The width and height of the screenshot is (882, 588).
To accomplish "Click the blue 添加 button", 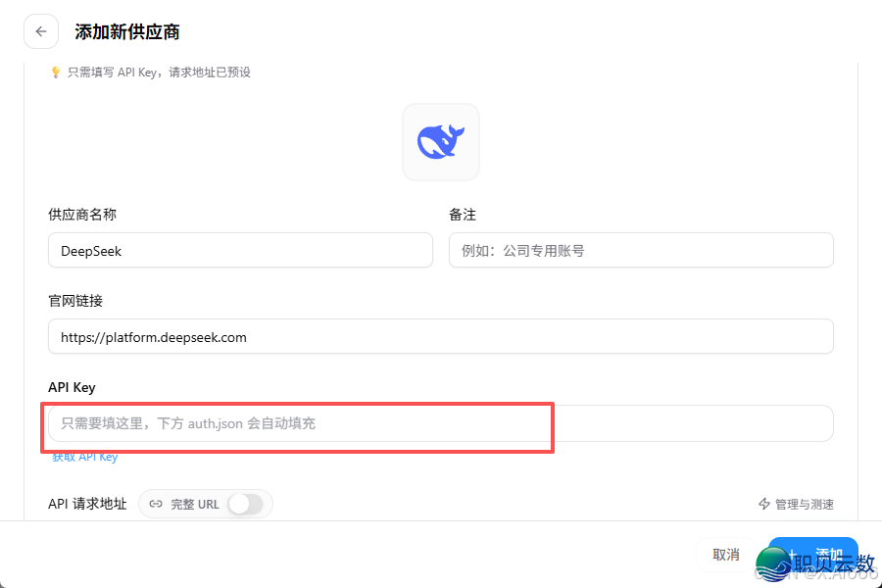I will coord(812,555).
